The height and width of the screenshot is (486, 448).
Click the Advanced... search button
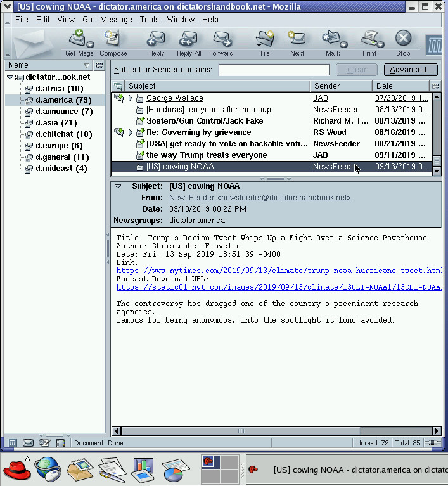411,70
